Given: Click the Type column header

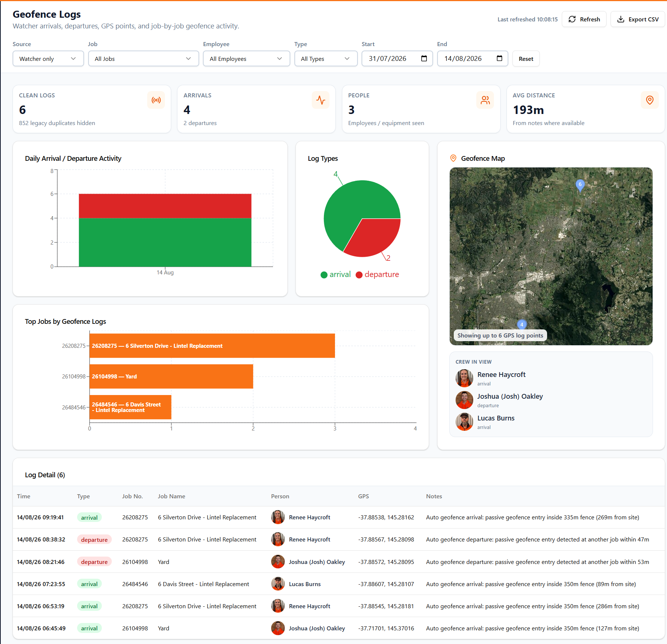Looking at the screenshot, I should coord(83,496).
